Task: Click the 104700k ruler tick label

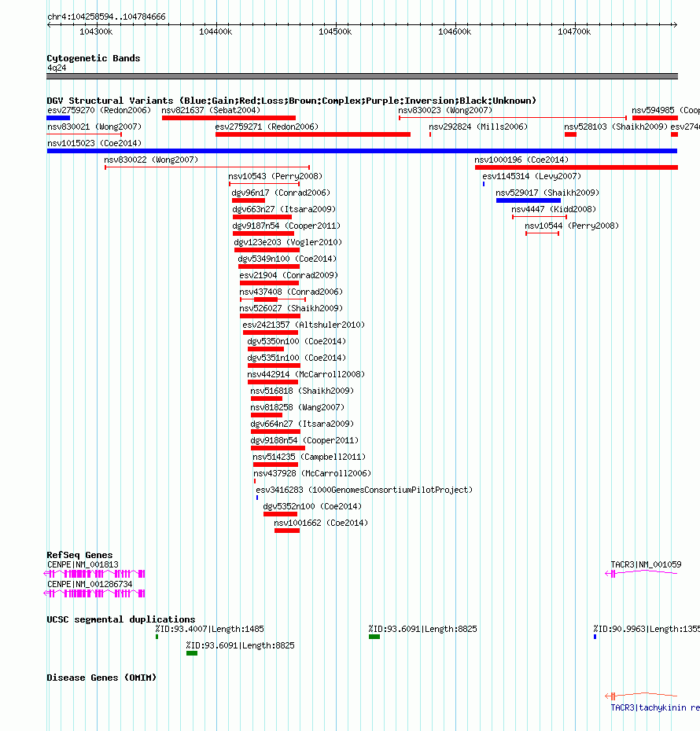Action: pyautogui.click(x=574, y=31)
